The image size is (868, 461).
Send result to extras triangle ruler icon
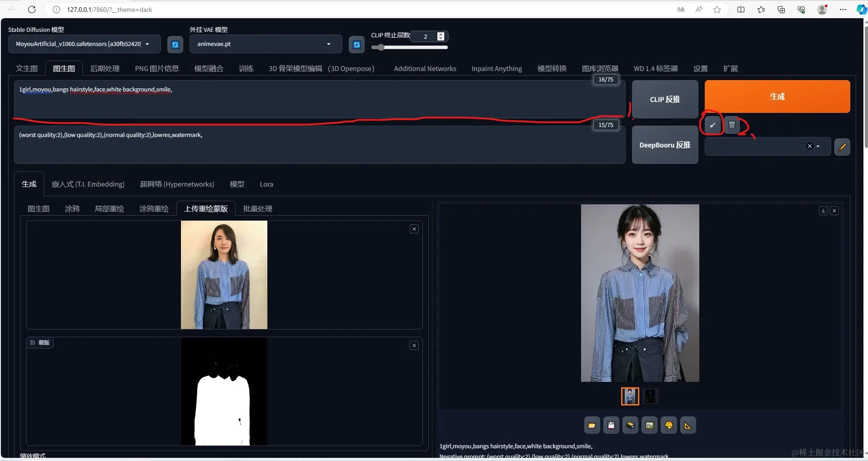[x=688, y=426]
